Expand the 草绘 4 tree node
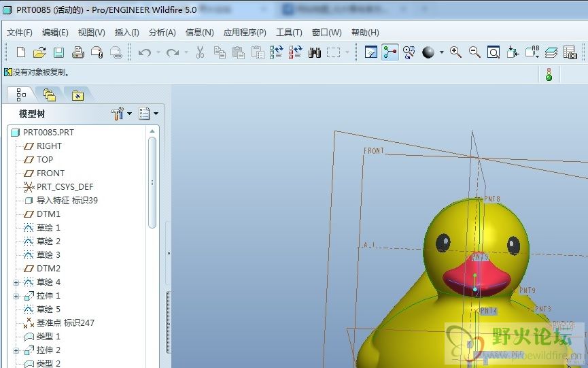The image size is (588, 368). tap(16, 282)
